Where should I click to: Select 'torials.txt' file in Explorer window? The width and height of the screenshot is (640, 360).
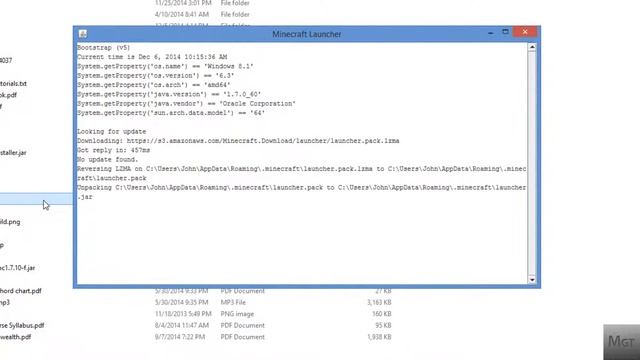tap(13, 84)
